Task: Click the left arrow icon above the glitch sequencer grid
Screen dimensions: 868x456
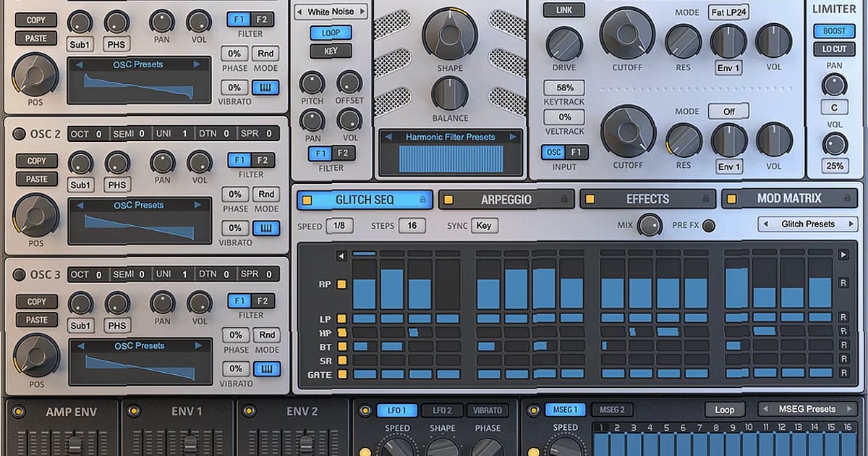Action: (340, 255)
